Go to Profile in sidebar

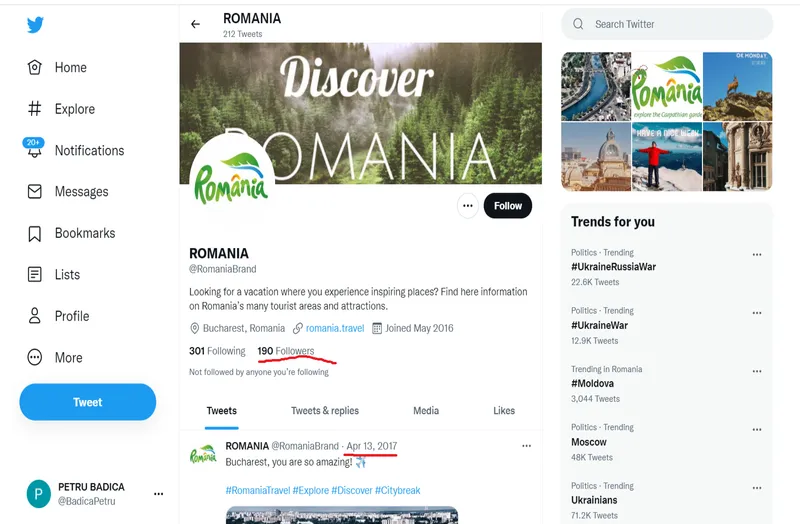coord(58,316)
